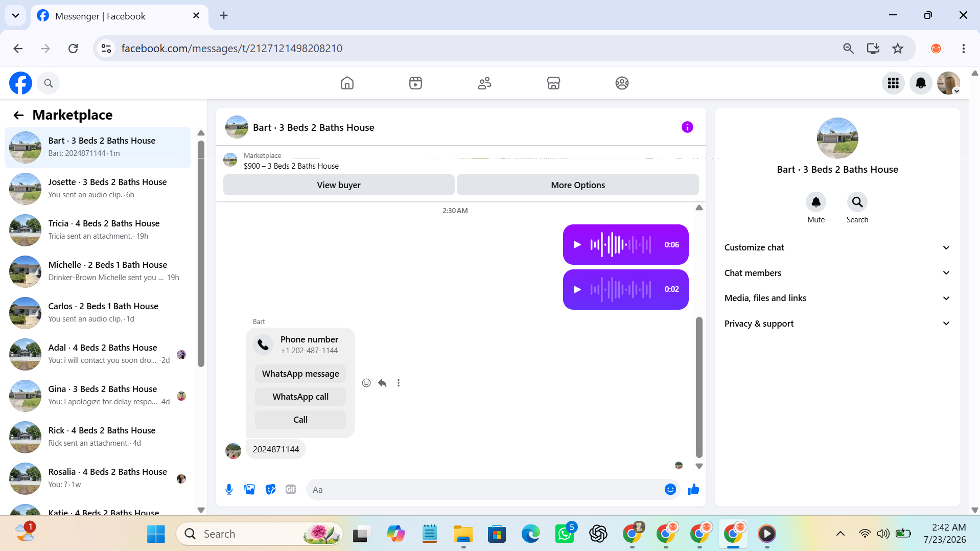Send a thumbs-up like
Image resolution: width=980 pixels, height=551 pixels.
tap(693, 490)
